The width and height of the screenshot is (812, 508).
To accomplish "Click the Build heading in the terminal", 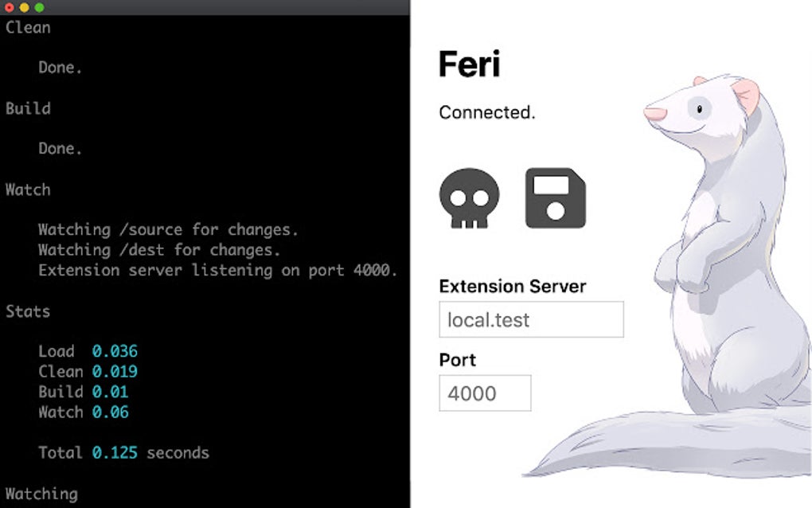I will pyautogui.click(x=28, y=108).
